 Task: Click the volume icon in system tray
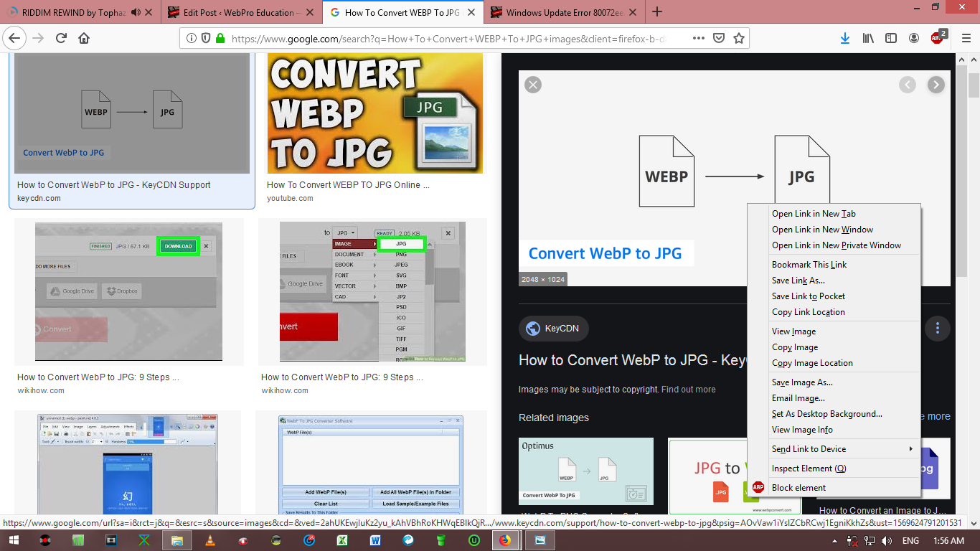pos(887,541)
